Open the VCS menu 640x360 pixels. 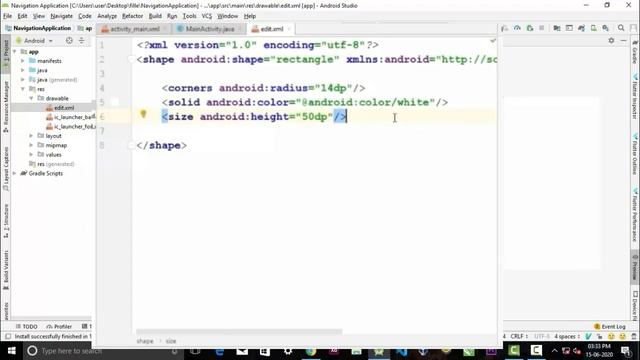pyautogui.click(x=207, y=16)
